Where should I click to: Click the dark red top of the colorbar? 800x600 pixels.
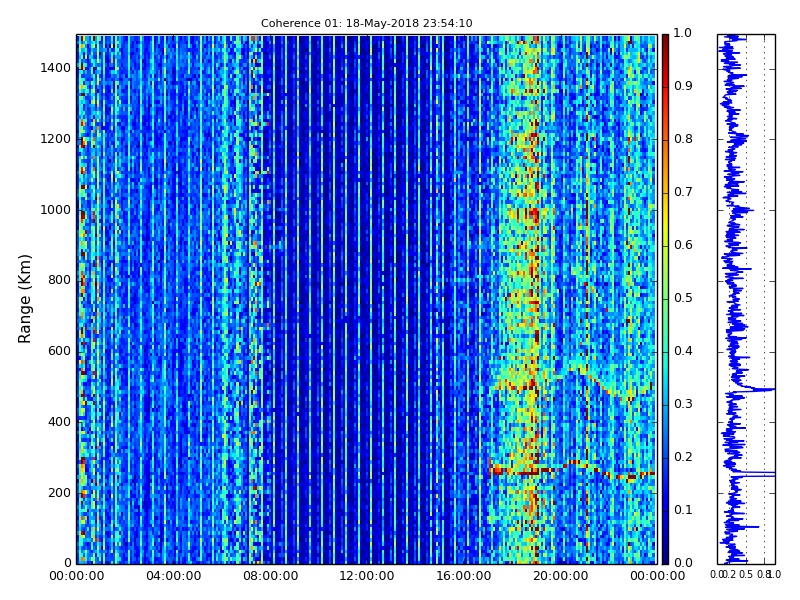tap(665, 43)
